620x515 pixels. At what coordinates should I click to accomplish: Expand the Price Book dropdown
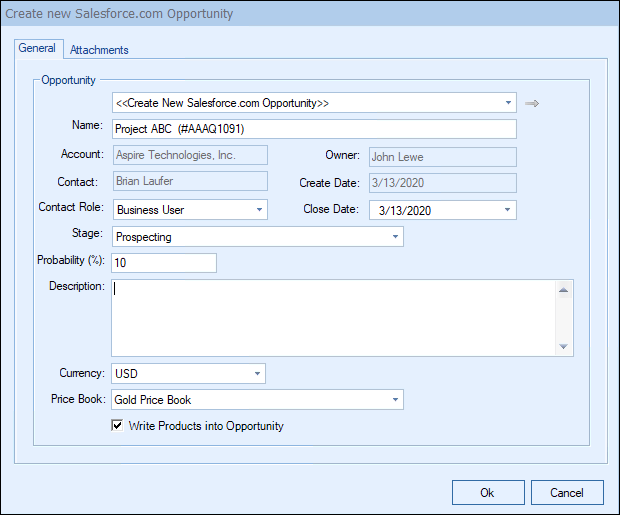point(395,400)
